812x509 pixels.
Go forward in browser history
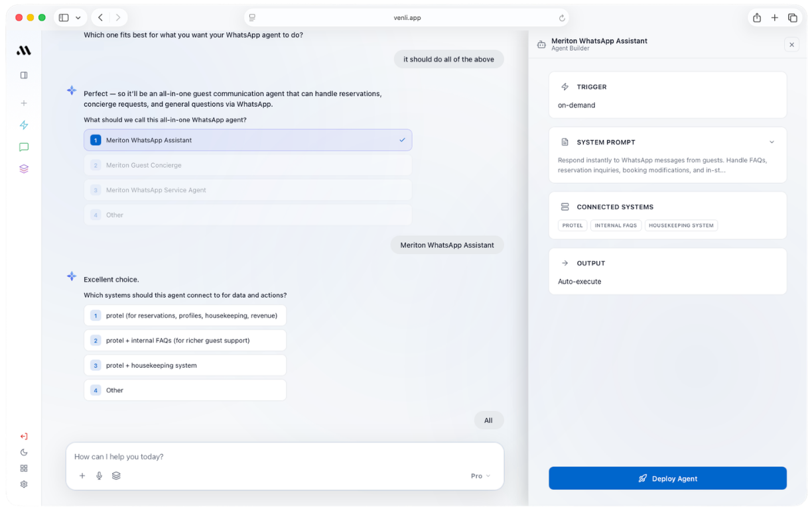pos(118,18)
